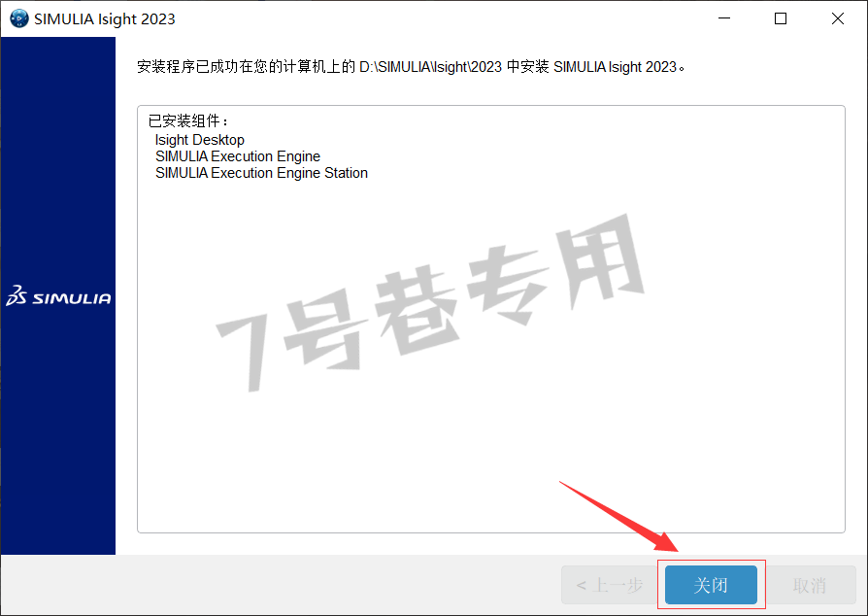The height and width of the screenshot is (616, 868).
Task: Click the 7号巷专用 watermark text
Action: pyautogui.click(x=430, y=303)
